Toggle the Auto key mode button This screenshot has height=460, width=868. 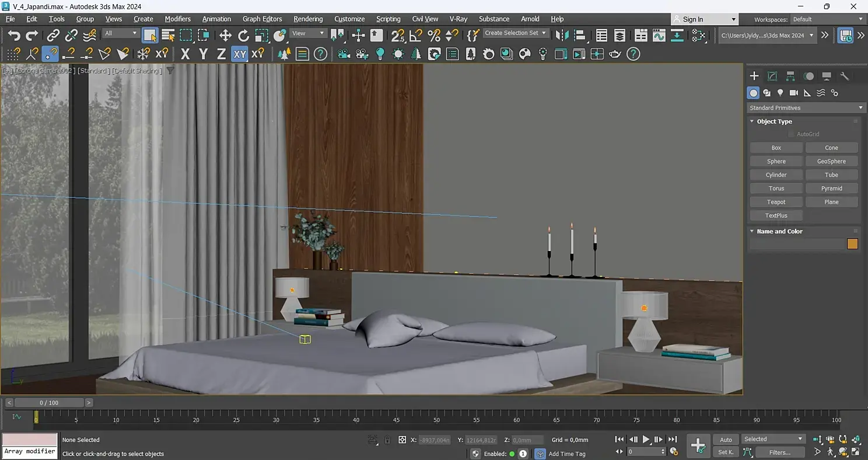tap(726, 440)
